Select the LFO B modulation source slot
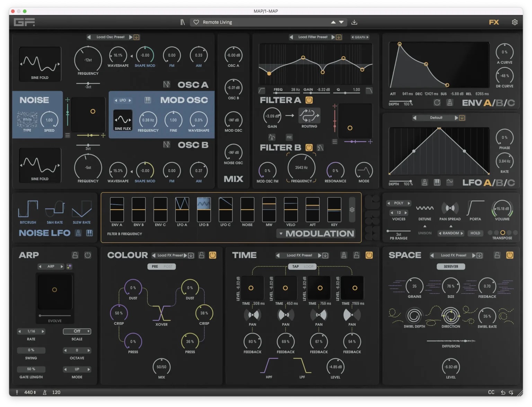This screenshot has width=532, height=407. 204,209
